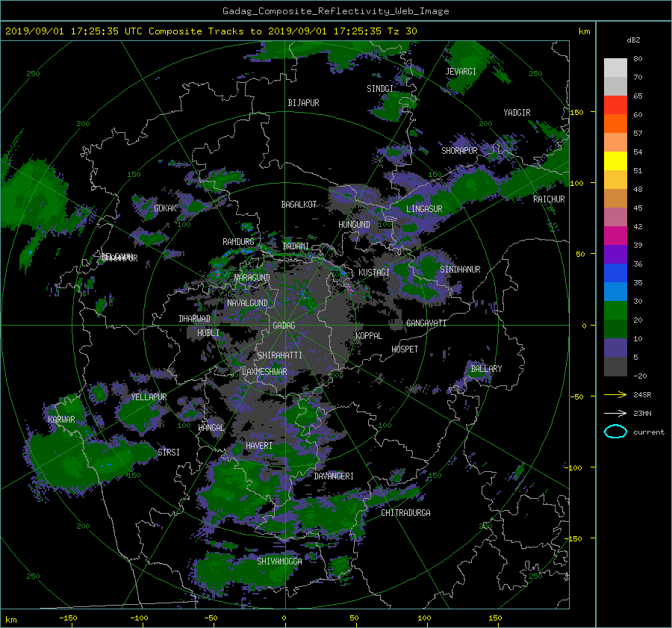This screenshot has height=628, width=672.
Task: Click the DAVANGERI city label
Action: point(334,476)
